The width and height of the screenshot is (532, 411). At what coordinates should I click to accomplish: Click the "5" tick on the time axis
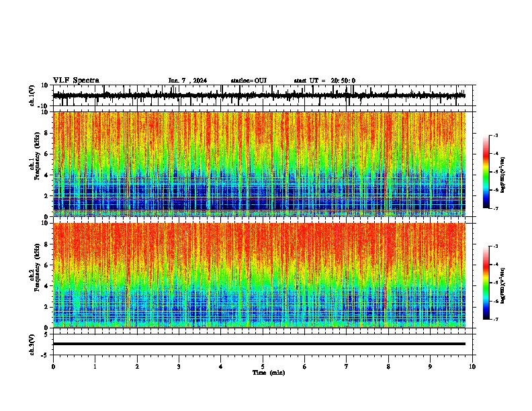pyautogui.click(x=263, y=367)
